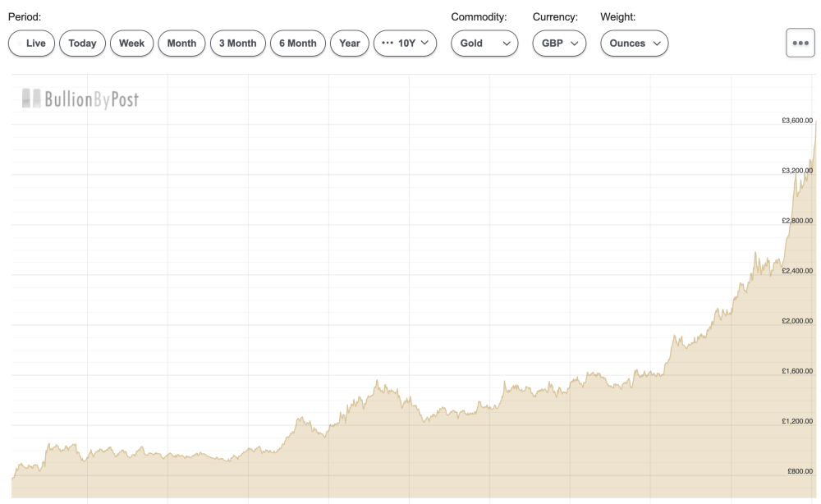Image resolution: width=821 pixels, height=504 pixels.
Task: Switch chart to Week period
Action: click(x=131, y=44)
